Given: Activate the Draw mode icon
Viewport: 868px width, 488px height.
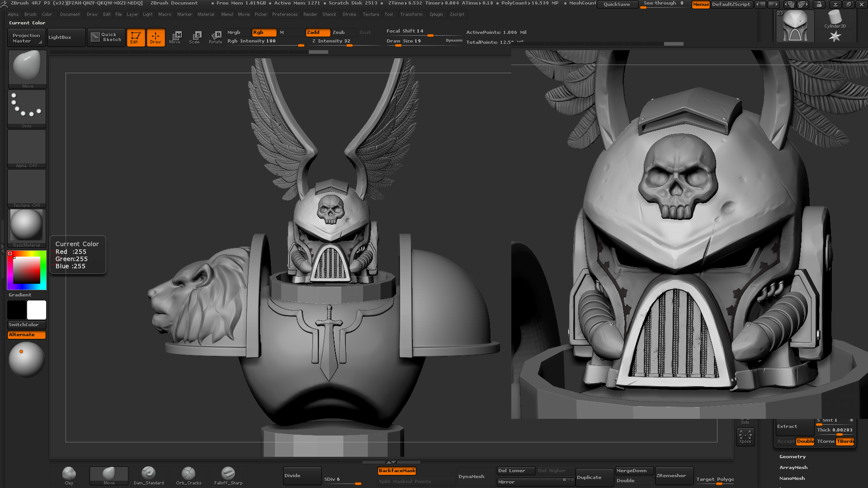Looking at the screenshot, I should [156, 38].
